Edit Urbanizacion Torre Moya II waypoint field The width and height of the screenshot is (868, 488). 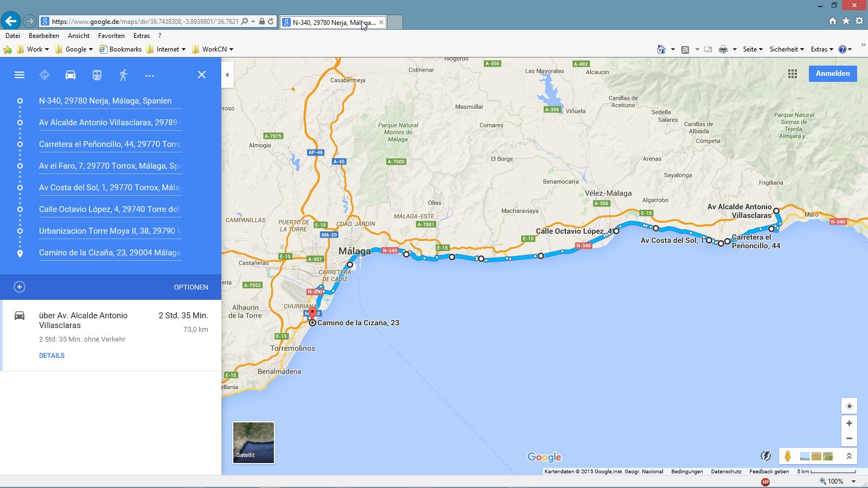click(x=110, y=231)
